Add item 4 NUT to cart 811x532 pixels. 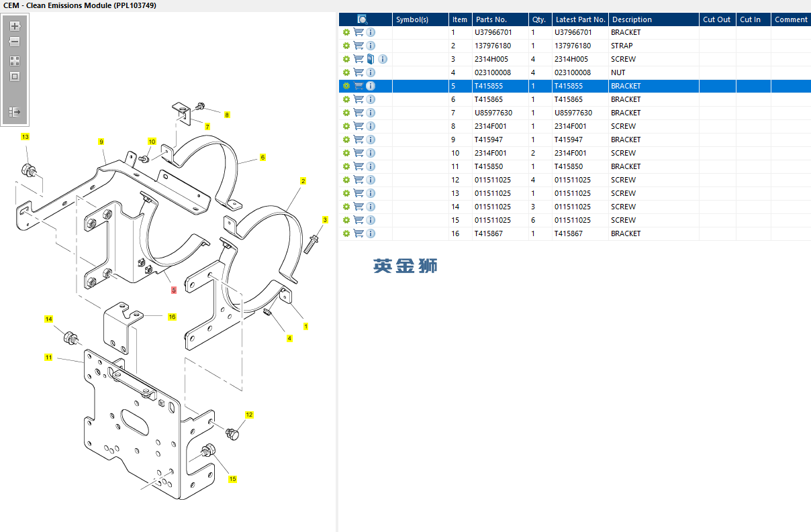point(359,72)
